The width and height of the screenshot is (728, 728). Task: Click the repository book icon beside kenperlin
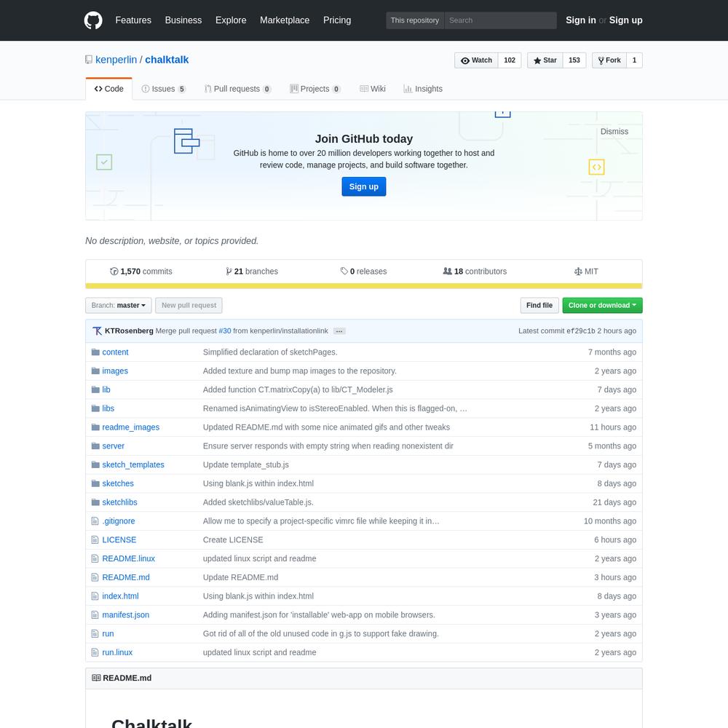click(89, 60)
